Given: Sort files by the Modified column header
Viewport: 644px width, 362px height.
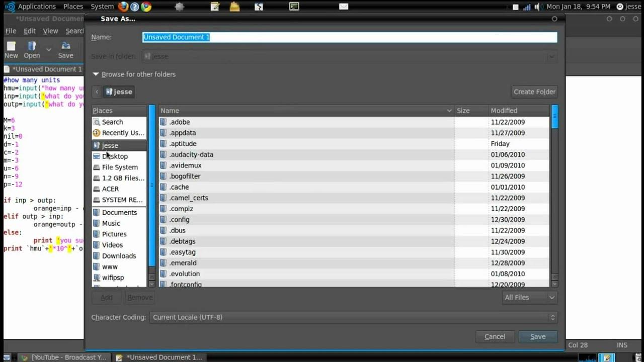Looking at the screenshot, I should click(x=519, y=111).
